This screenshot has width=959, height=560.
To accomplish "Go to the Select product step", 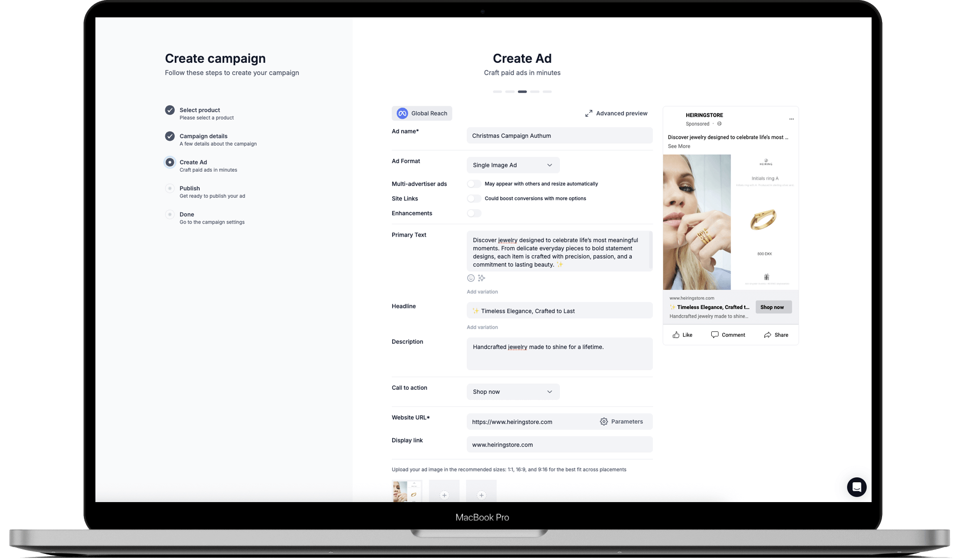I will click(x=199, y=110).
